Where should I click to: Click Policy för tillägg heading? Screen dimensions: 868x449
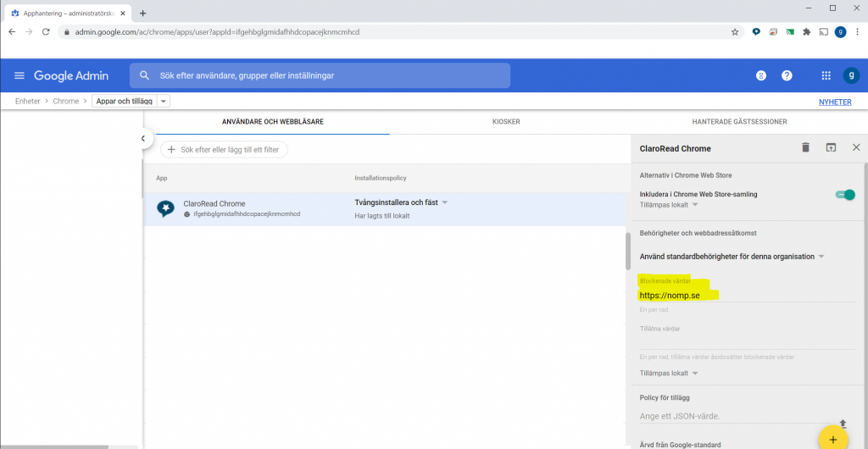[665, 397]
